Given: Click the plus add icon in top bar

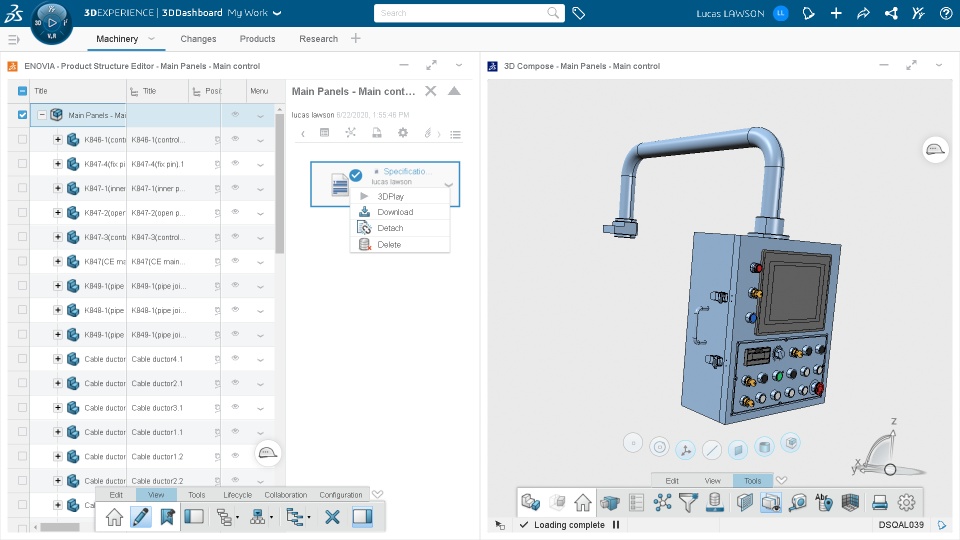Looking at the screenshot, I should 836,13.
